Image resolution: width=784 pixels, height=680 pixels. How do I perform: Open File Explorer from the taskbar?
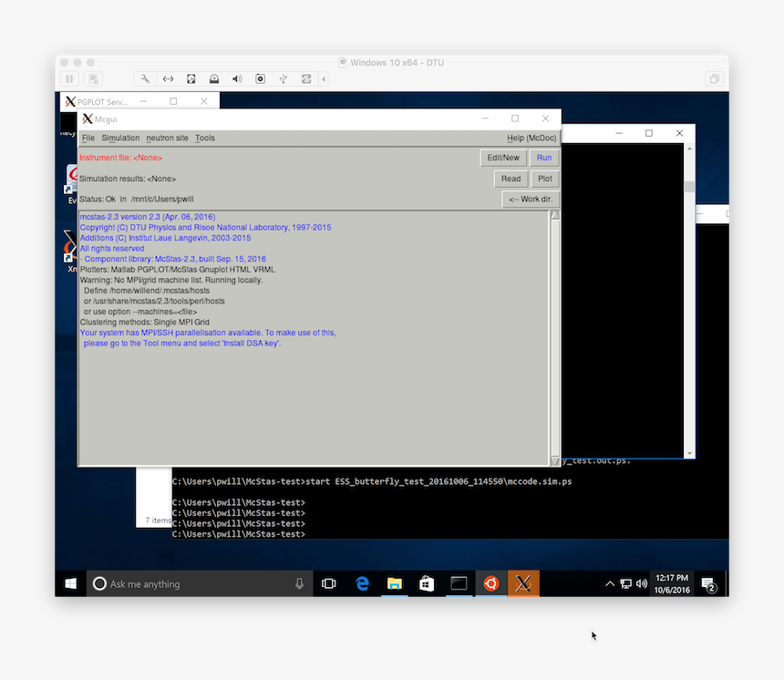394,583
